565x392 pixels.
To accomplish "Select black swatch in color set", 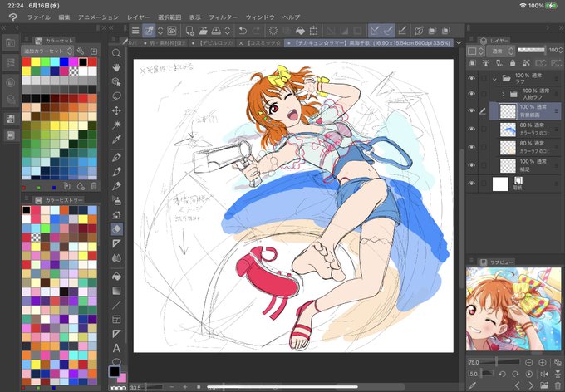I will click(83, 62).
